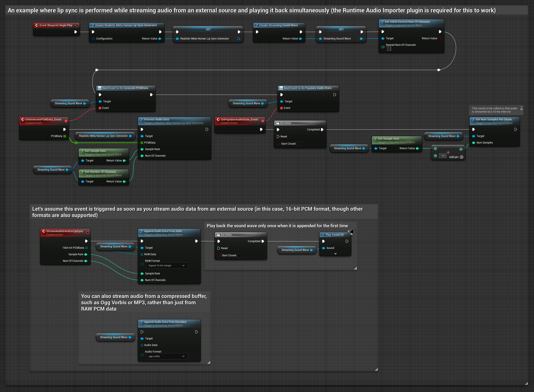
Task: Toggle Start Closed on the upper Do Once node
Action: click(299, 144)
